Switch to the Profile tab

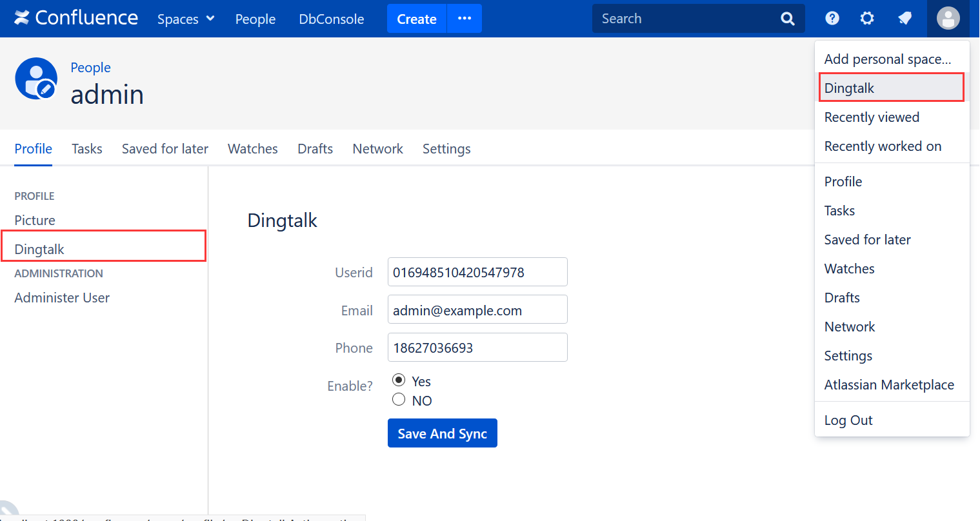(x=34, y=149)
